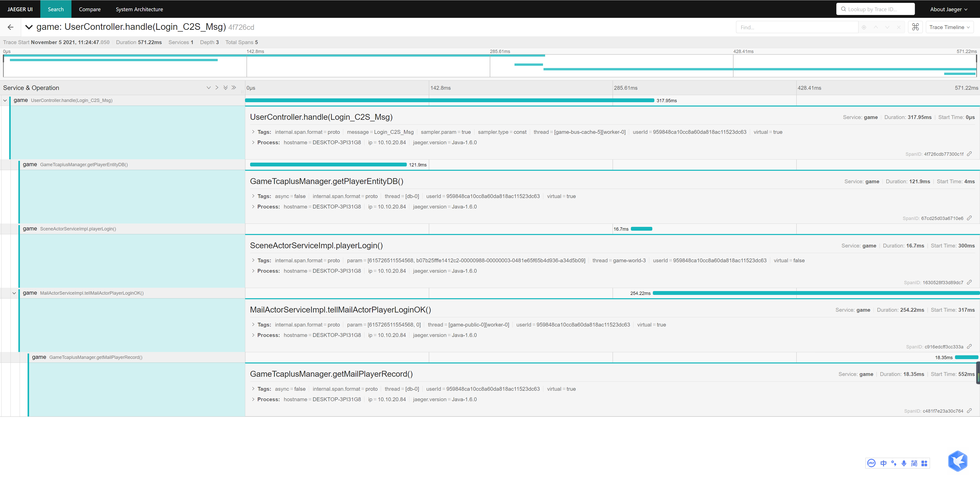Click the iFLY microphone voice input icon

904,463
